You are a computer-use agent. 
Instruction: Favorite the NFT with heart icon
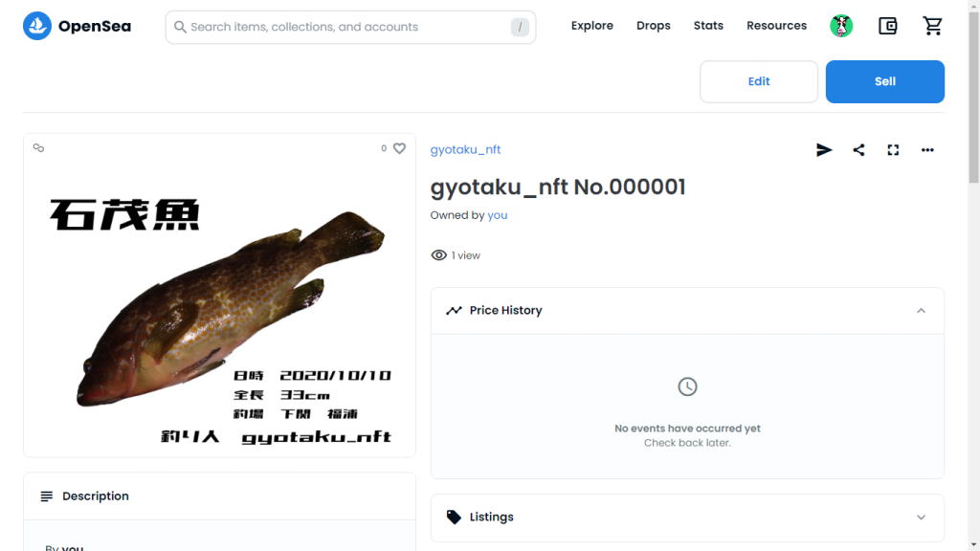(x=399, y=148)
